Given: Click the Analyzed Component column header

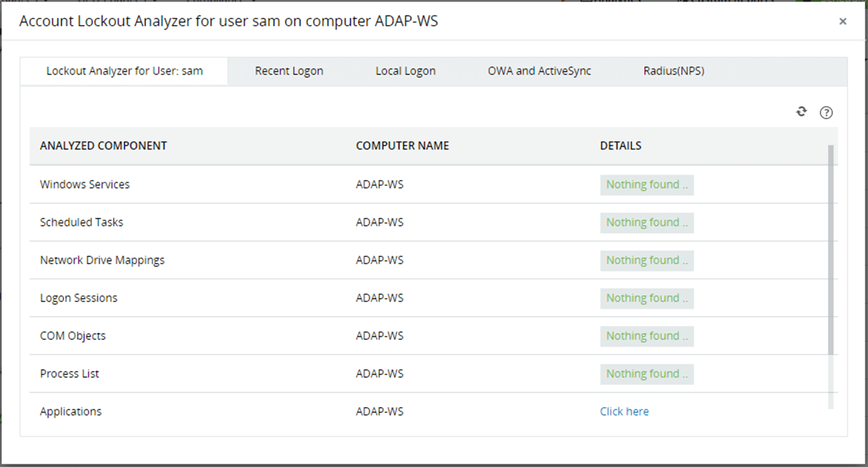Looking at the screenshot, I should [103, 145].
